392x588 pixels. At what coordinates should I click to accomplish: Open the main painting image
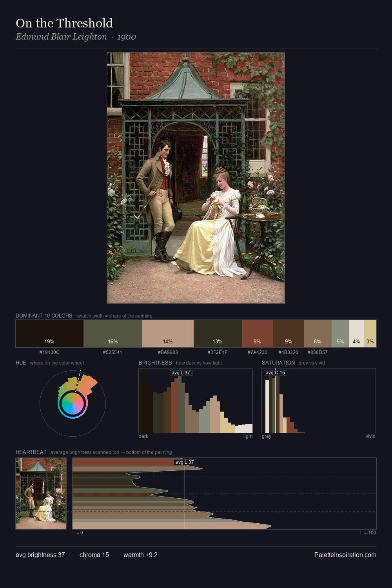[x=196, y=178]
